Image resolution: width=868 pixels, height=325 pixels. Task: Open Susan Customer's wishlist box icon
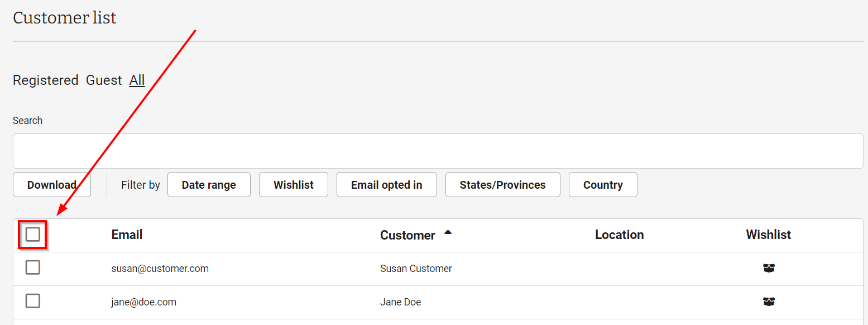coord(769,269)
